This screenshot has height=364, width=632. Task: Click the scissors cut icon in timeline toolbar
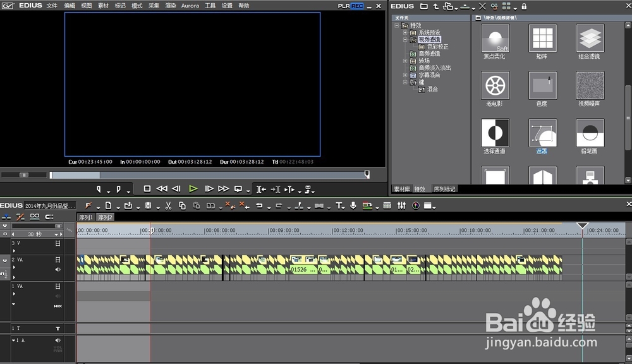click(x=168, y=205)
